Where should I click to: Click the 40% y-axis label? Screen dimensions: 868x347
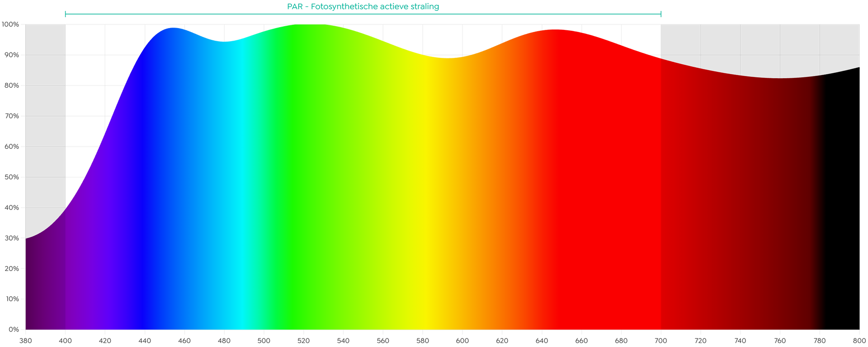point(11,208)
